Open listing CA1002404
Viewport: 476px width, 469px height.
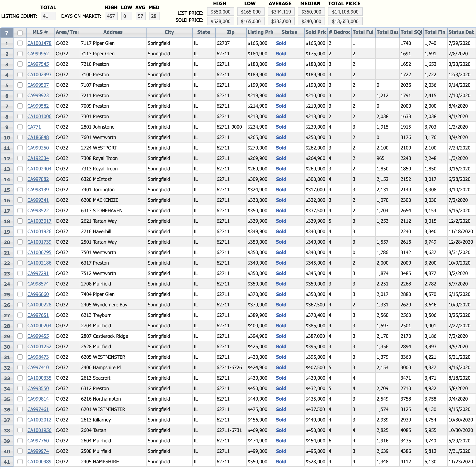pos(39,169)
